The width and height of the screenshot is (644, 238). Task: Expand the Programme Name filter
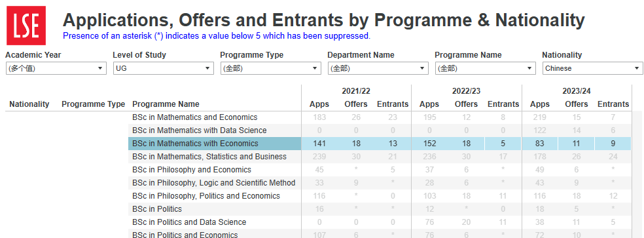coord(486,68)
